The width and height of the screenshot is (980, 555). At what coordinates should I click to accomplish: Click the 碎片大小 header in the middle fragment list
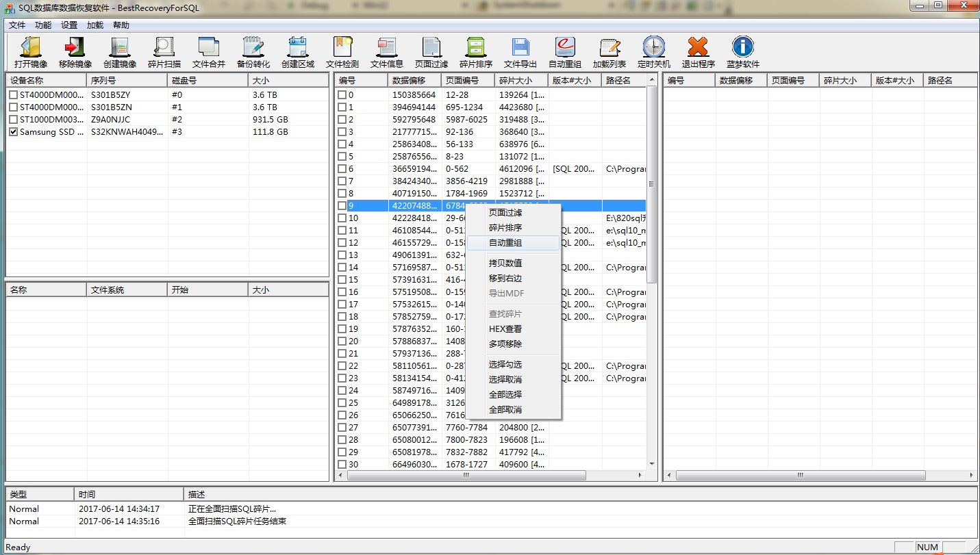(x=522, y=81)
